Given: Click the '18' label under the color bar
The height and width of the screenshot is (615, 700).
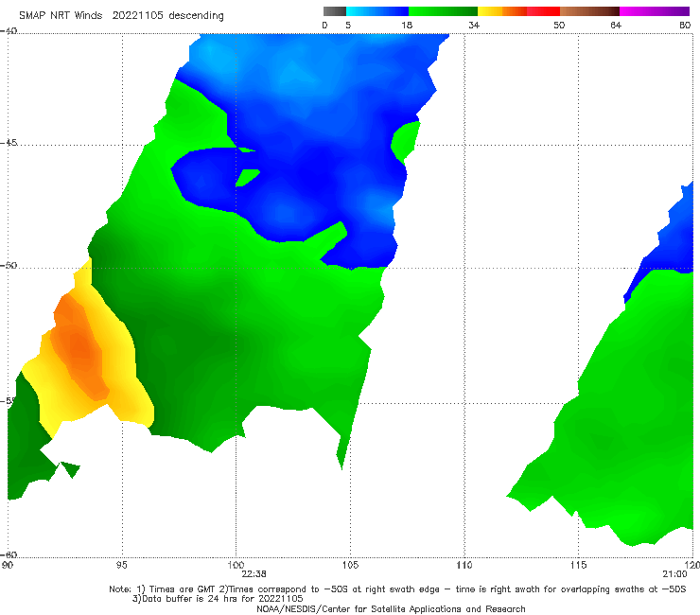Looking at the screenshot, I should 407,26.
